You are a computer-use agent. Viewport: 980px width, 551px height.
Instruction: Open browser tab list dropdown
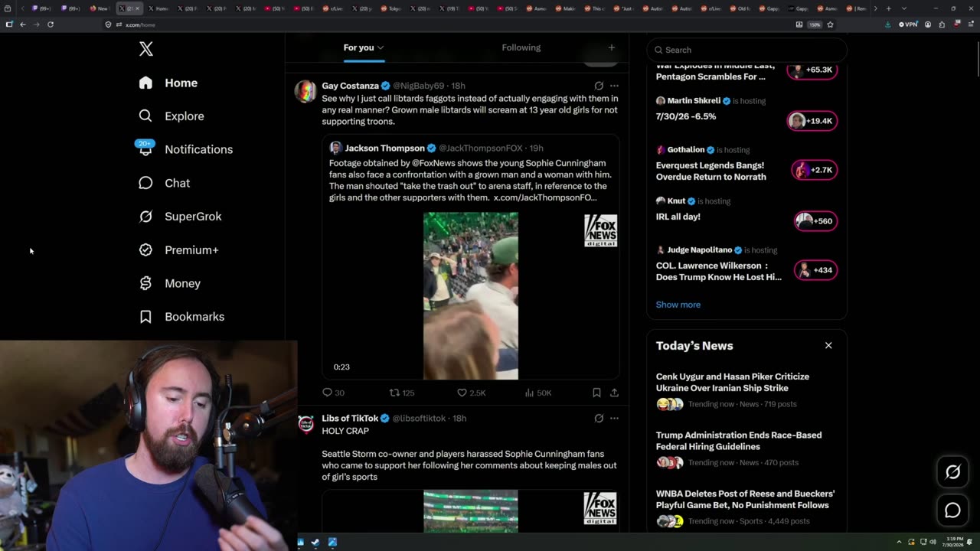tap(903, 8)
